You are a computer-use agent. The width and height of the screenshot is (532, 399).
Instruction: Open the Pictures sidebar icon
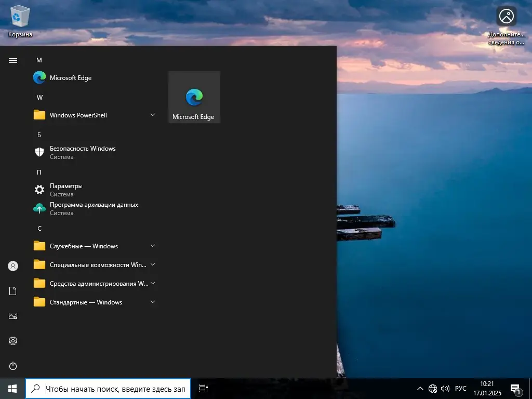(x=12, y=316)
